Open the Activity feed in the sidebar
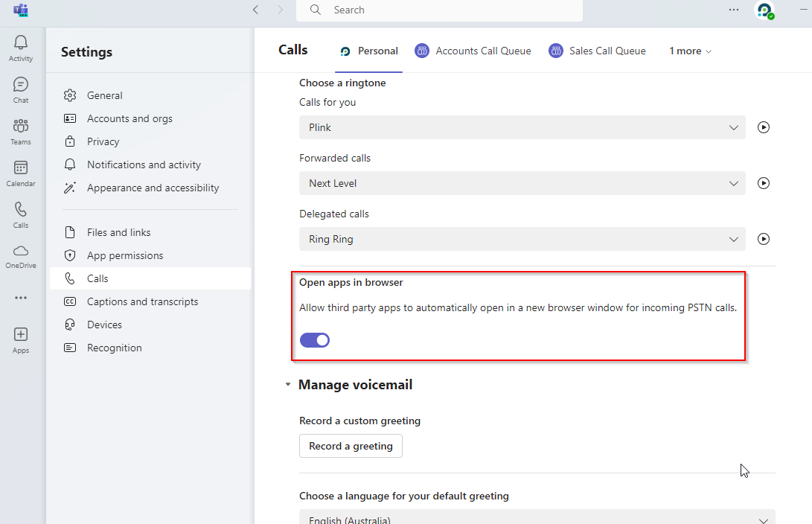 [x=21, y=48]
